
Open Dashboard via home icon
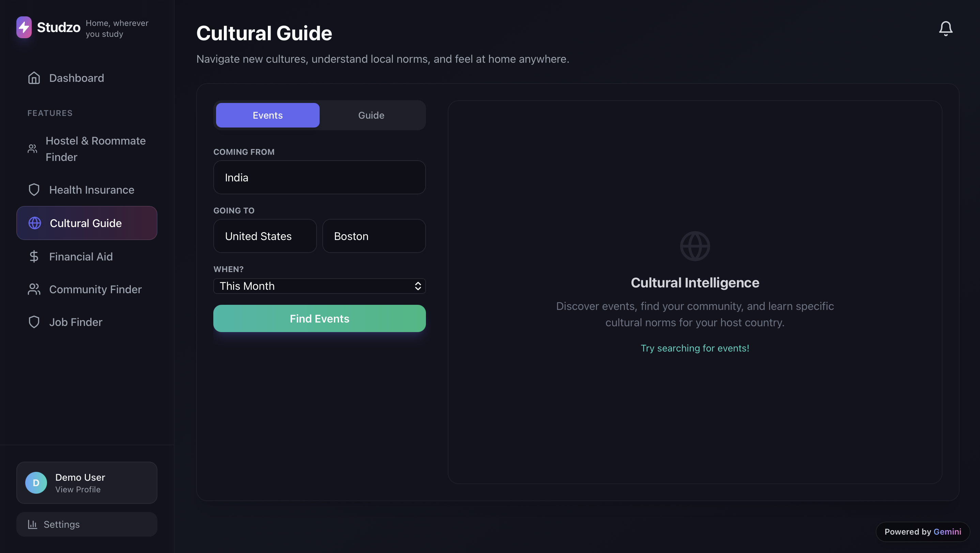pyautogui.click(x=34, y=78)
